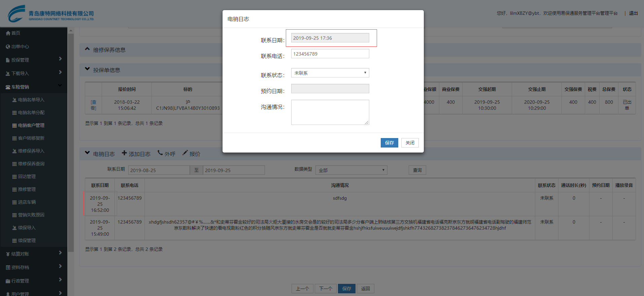Click the 查看 link in quote table
The height and width of the screenshot is (296, 644).
(x=93, y=105)
